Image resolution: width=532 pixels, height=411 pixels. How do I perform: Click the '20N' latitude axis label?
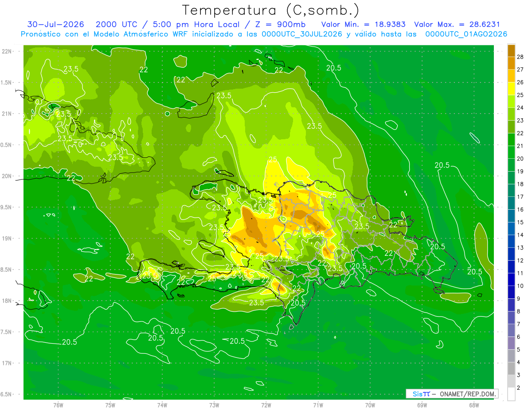pyautogui.click(x=8, y=176)
